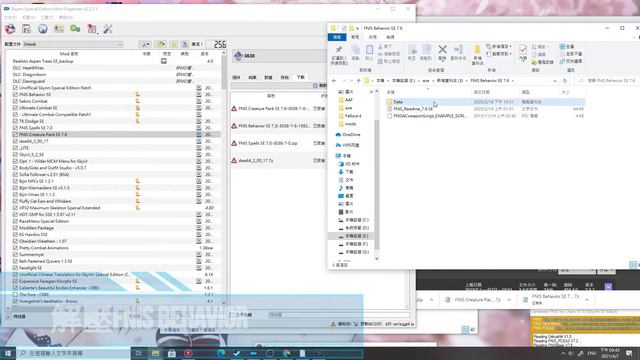Click the refresh icon beside the Explorer address bar
Image resolution: width=640 pixels, height=360 pixels.
tap(565, 81)
